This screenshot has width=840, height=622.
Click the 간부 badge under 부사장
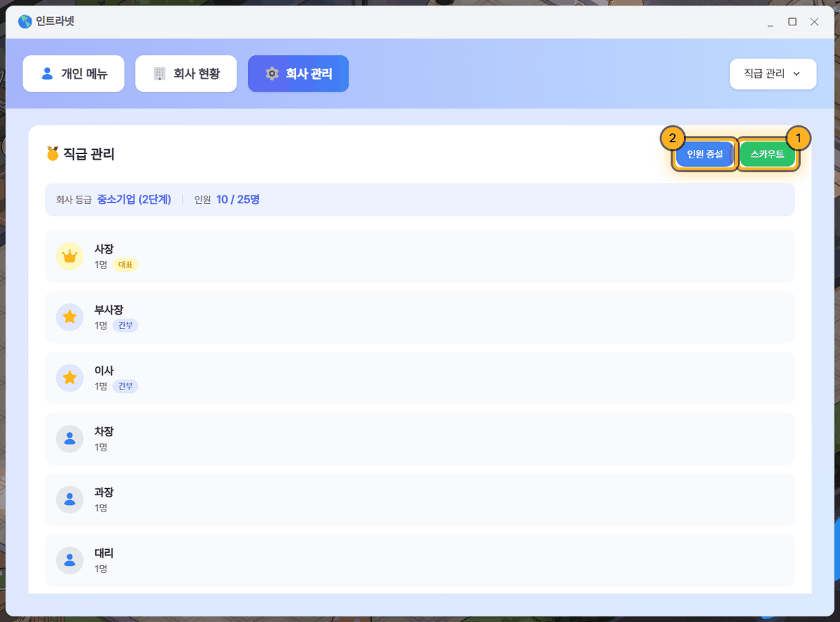pos(125,326)
